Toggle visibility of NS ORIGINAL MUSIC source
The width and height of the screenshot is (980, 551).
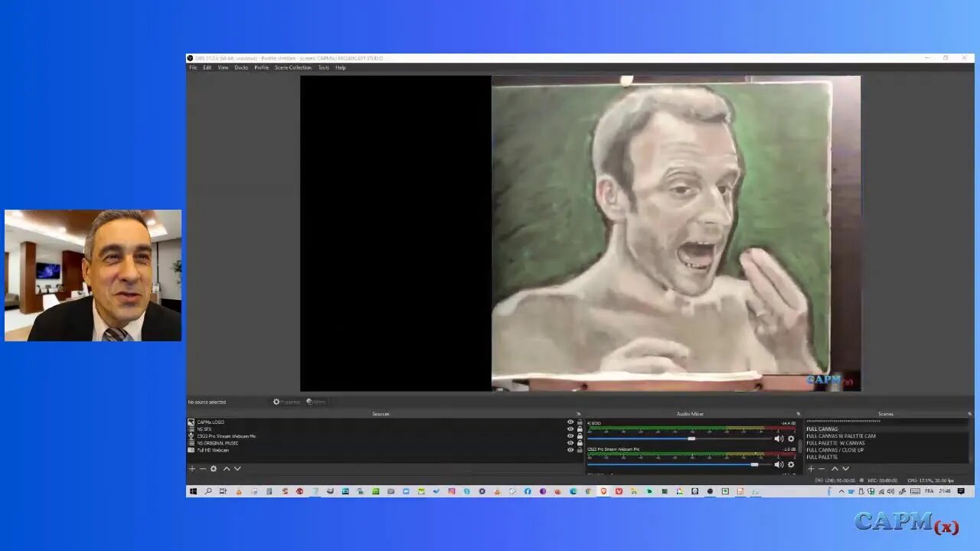coord(570,443)
